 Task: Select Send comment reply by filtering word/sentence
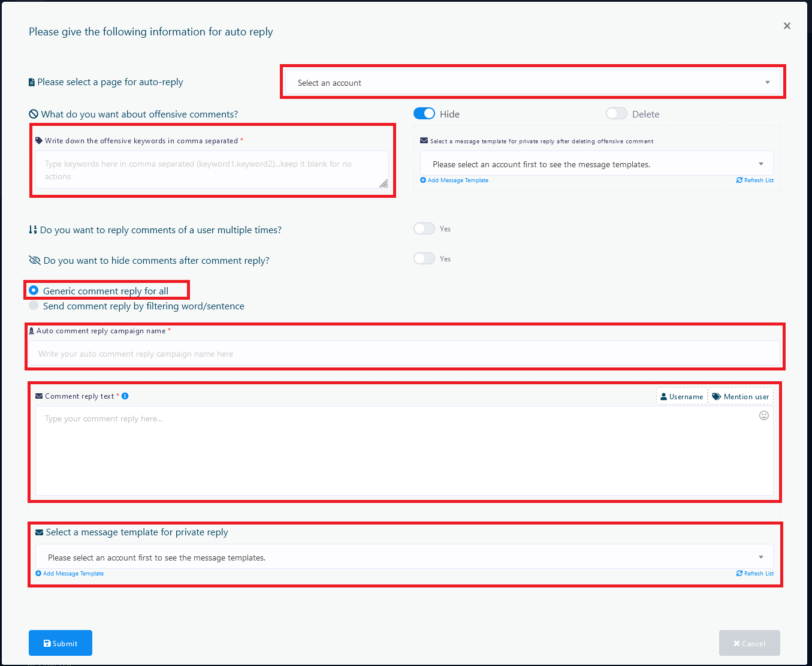(x=34, y=306)
